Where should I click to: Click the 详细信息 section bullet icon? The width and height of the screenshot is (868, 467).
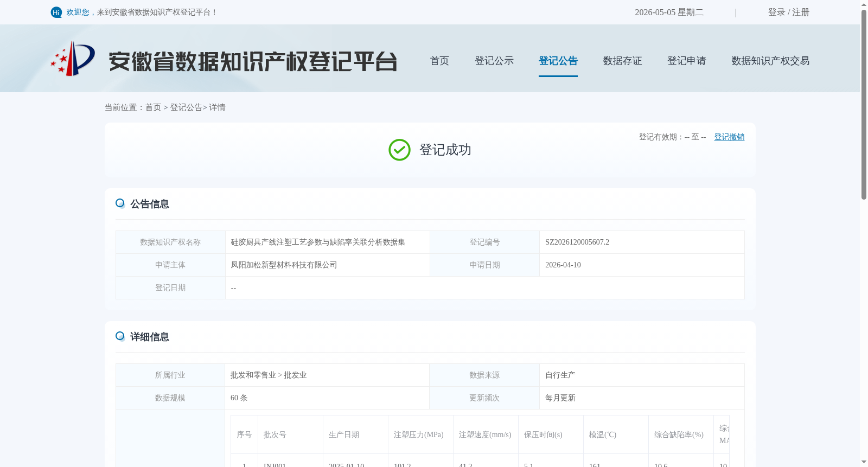pos(120,336)
